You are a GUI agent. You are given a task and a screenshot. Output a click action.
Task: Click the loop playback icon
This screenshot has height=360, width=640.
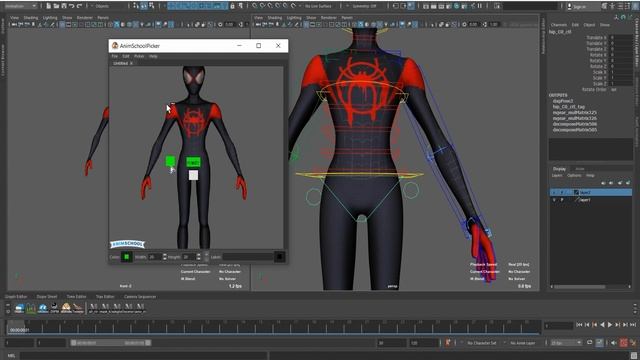tap(589, 342)
